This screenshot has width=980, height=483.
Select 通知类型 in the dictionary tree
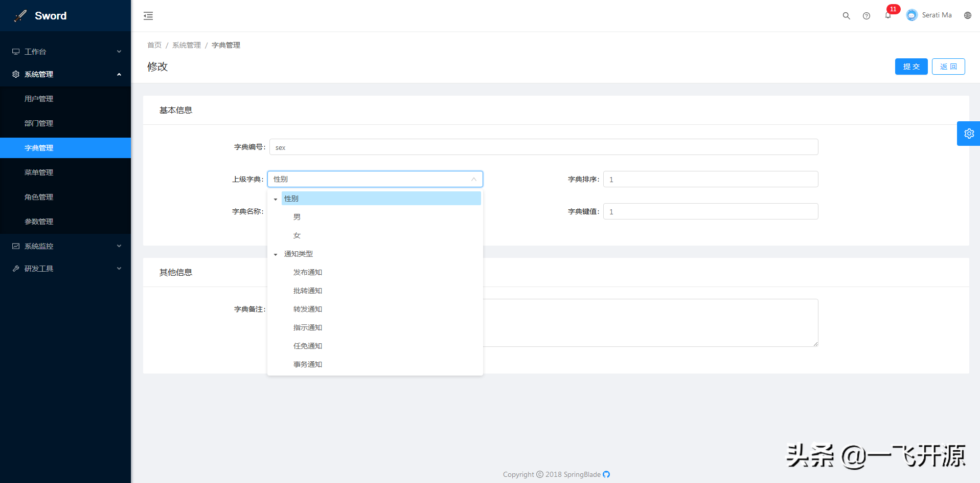pyautogui.click(x=299, y=254)
